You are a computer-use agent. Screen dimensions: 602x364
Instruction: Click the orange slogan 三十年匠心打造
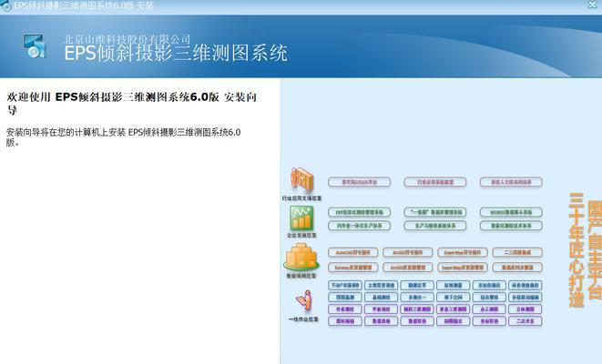pos(576,250)
